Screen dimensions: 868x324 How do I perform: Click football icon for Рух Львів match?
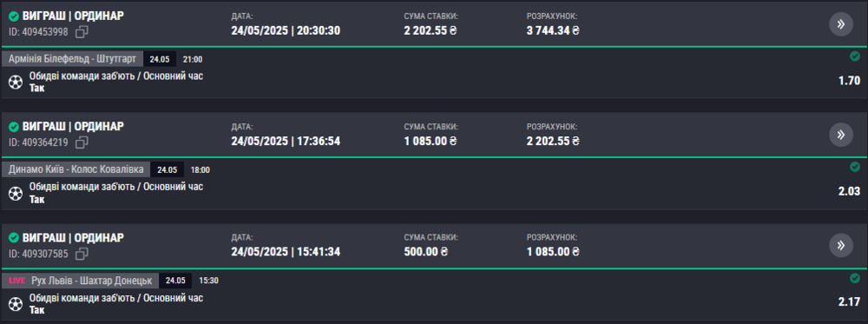pyautogui.click(x=16, y=303)
